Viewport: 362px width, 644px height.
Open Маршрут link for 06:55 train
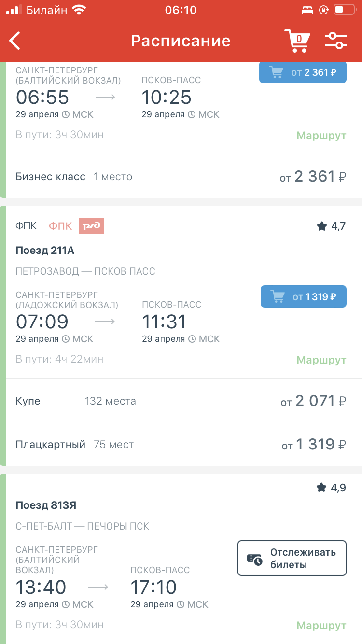click(x=321, y=135)
